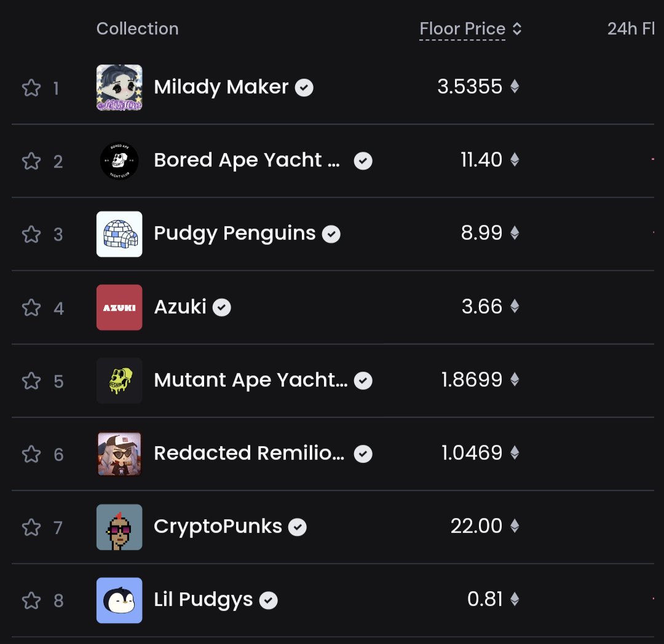
Task: Select the Pudgy Penguins igloo icon
Action: pos(119,234)
